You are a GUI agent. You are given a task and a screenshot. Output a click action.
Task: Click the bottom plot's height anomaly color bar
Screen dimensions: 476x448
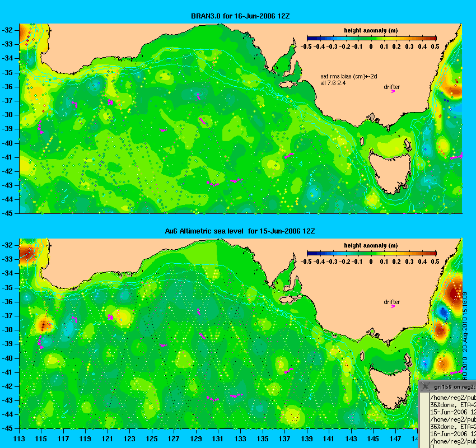[372, 254]
